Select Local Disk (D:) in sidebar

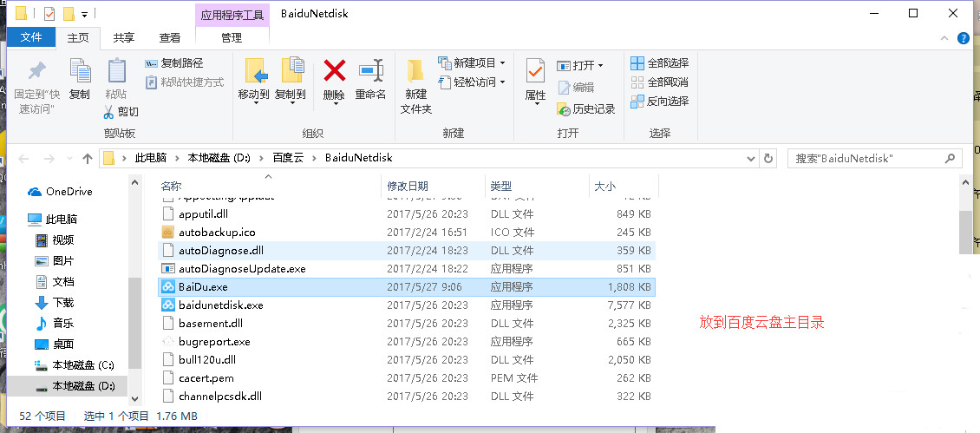click(x=75, y=386)
